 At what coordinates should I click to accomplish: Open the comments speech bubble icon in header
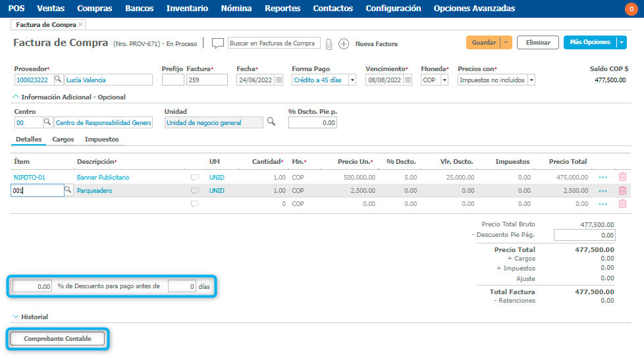pos(218,43)
